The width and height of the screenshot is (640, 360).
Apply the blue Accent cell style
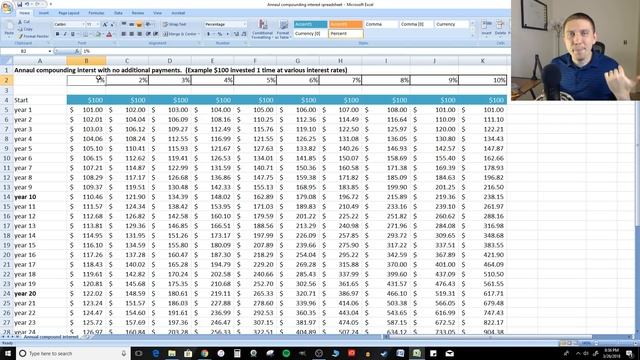coord(310,24)
